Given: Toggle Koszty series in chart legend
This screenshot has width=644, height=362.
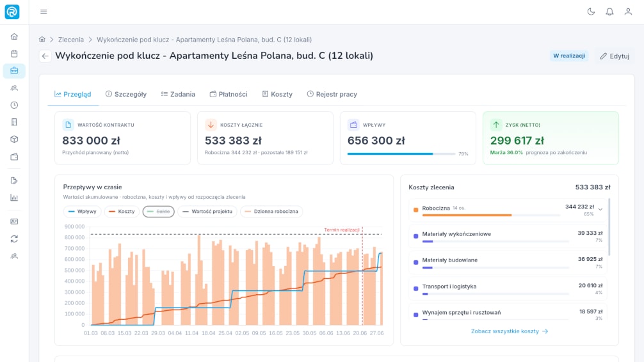Looking at the screenshot, I should [122, 211].
